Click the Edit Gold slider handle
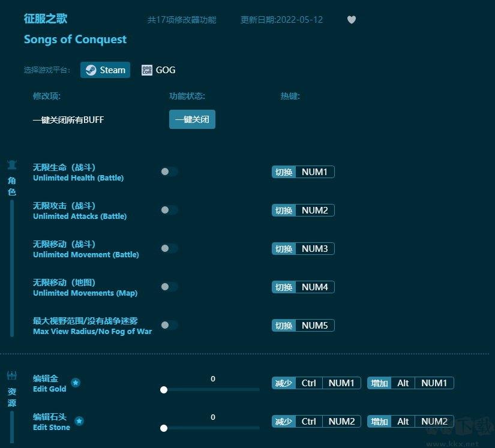 (164, 390)
